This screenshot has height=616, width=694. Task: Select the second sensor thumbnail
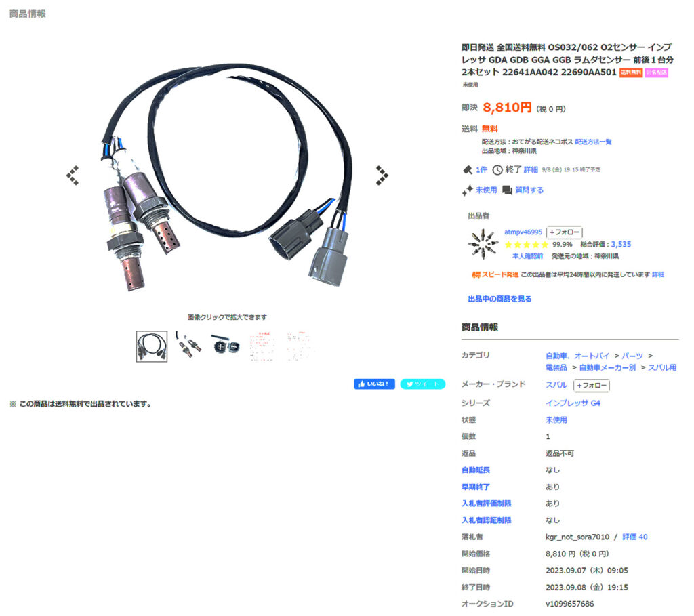188,345
